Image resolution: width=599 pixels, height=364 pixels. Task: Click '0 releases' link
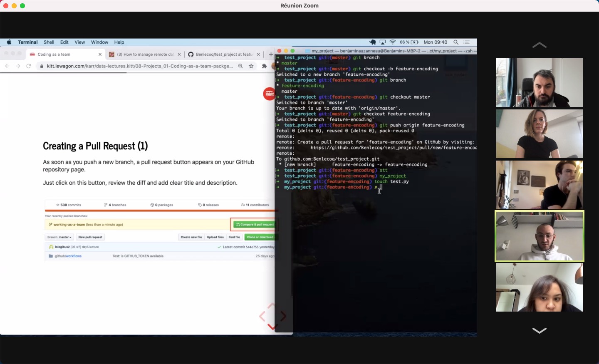click(x=208, y=205)
